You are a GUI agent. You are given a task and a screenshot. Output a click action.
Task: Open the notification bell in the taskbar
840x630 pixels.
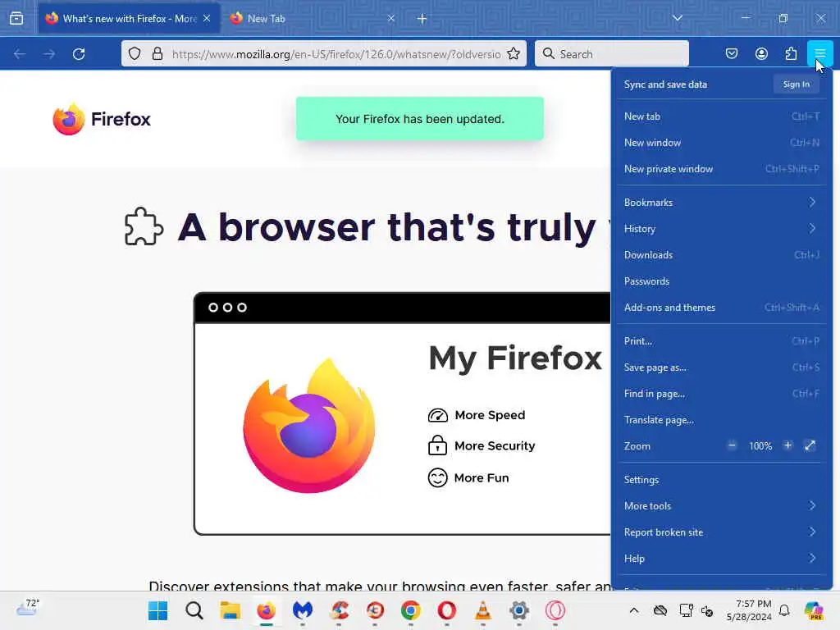pos(784,610)
